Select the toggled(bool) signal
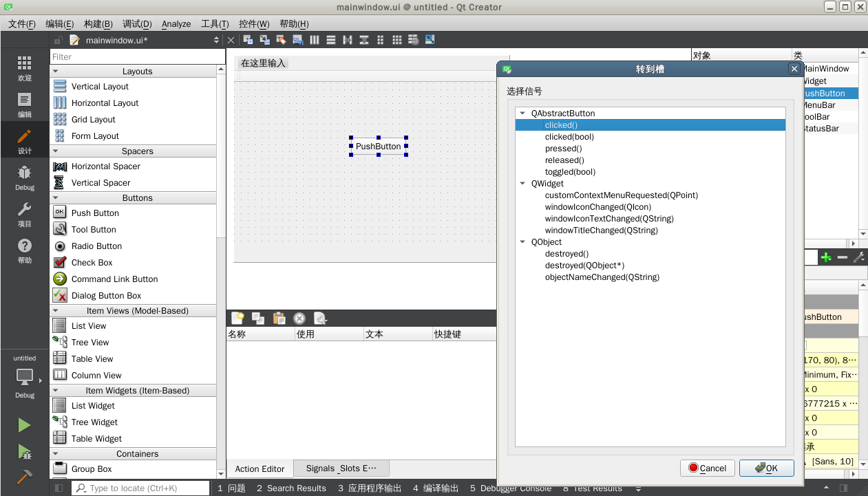 570,172
